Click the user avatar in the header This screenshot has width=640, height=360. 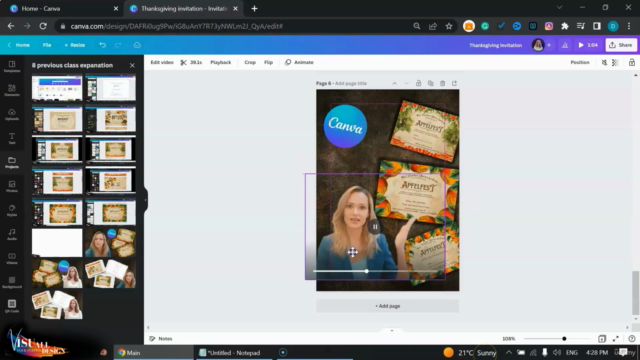(x=538, y=45)
